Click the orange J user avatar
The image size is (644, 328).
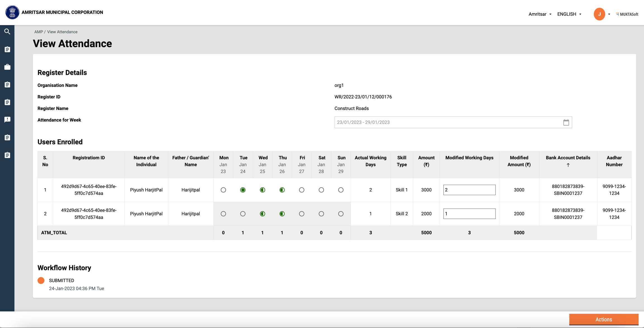coord(599,14)
